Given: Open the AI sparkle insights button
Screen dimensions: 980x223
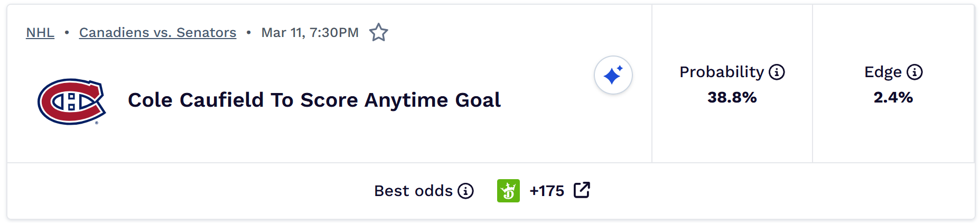Looking at the screenshot, I should [613, 75].
